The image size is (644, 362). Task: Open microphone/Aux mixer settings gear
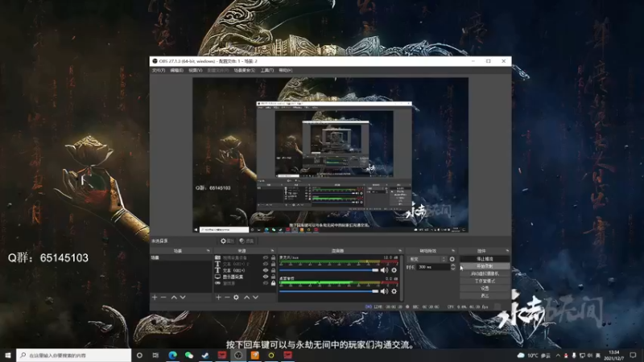(x=394, y=270)
